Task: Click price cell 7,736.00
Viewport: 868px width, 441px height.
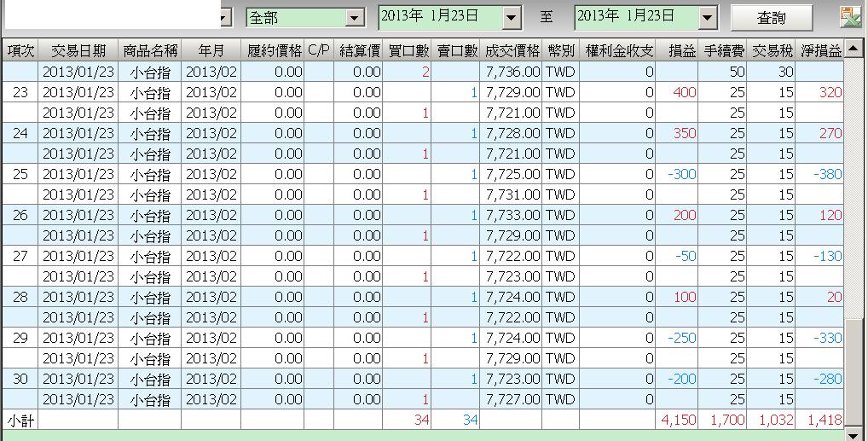Action: 512,72
